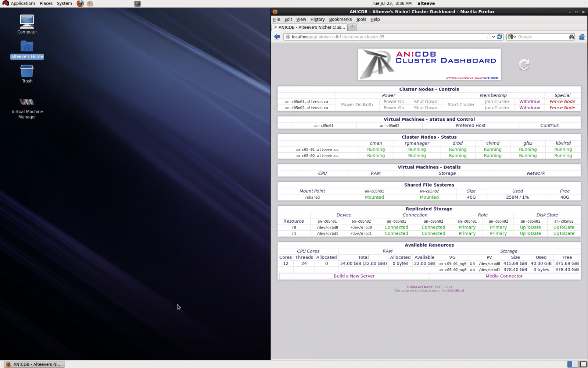Click Fence Node for an-c05n01

[x=562, y=102]
